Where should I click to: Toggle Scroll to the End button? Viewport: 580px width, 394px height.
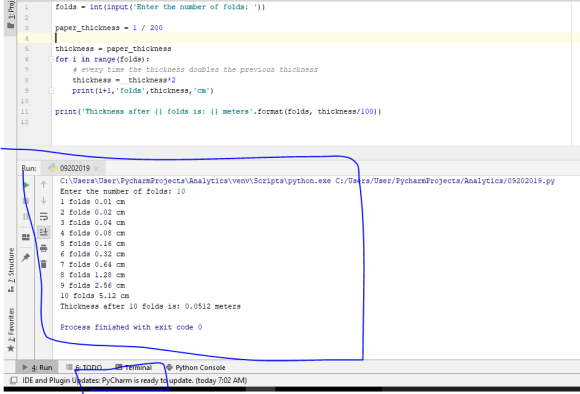(44, 232)
